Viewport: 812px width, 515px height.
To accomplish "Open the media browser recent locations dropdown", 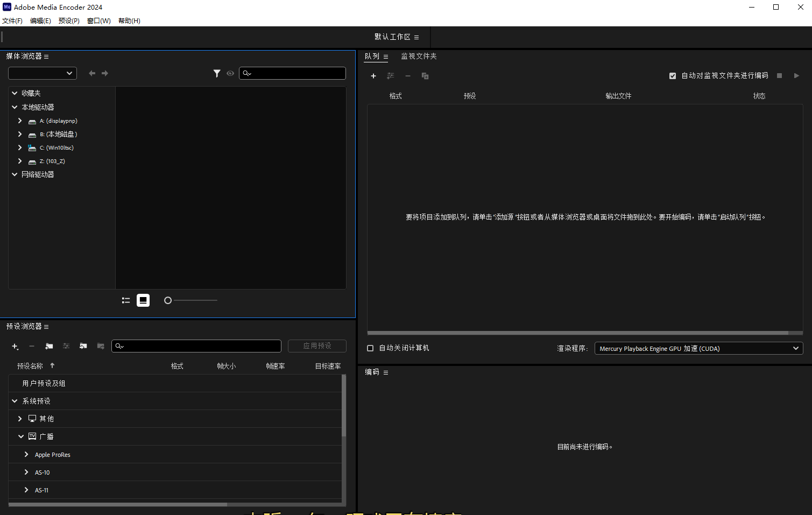I will coord(43,73).
